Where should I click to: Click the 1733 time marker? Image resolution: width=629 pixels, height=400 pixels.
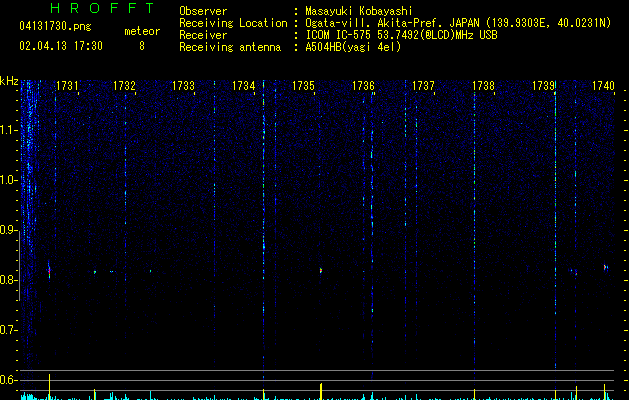[183, 86]
